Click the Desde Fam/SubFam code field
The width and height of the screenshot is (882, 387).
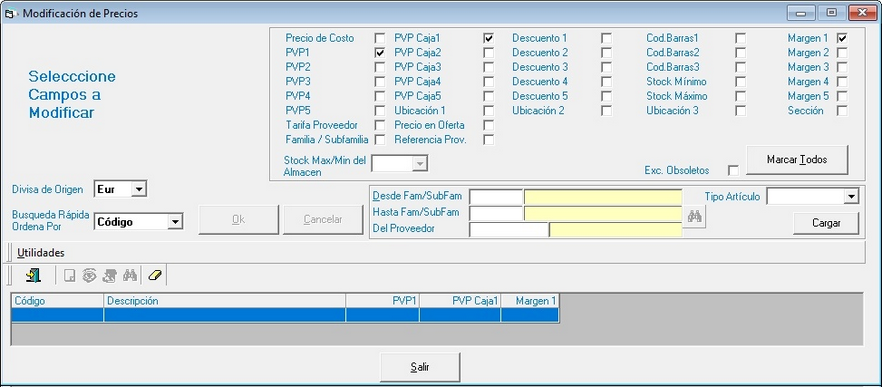point(496,197)
